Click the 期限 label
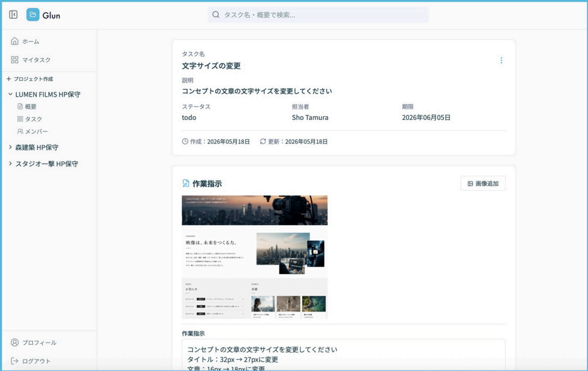Image resolution: width=588 pixels, height=371 pixels. pyautogui.click(x=407, y=107)
